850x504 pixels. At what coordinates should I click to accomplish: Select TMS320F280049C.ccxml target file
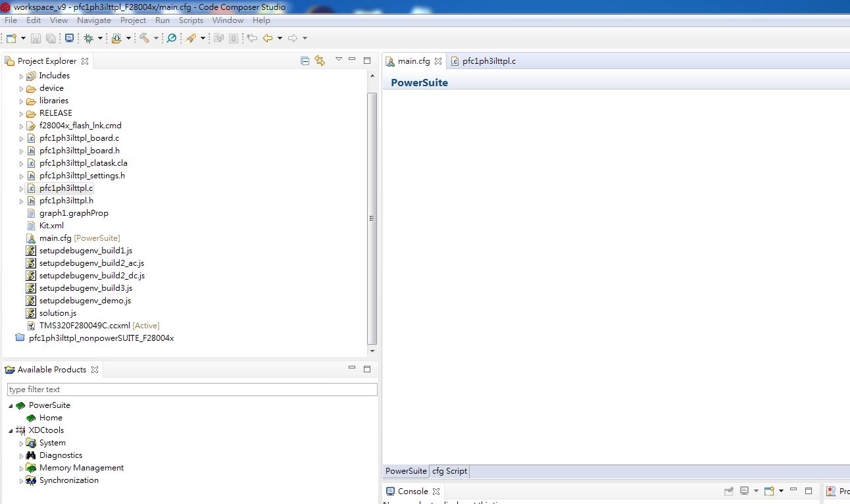point(99,326)
